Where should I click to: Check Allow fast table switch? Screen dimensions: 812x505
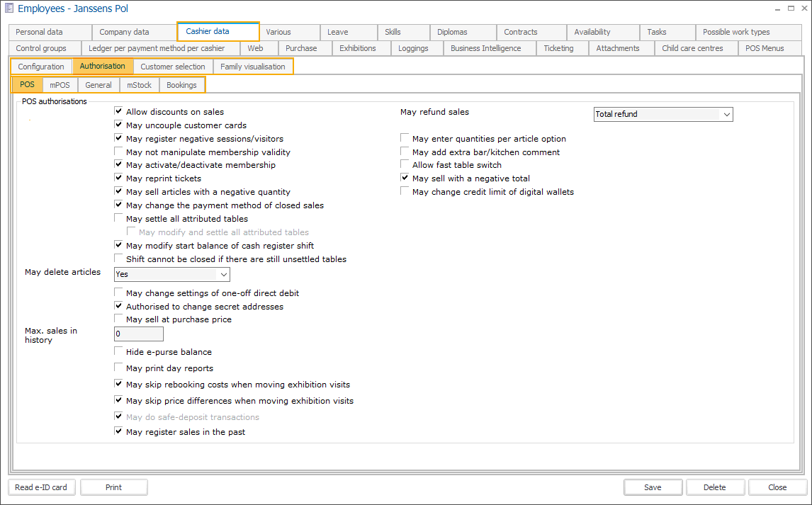(x=405, y=164)
